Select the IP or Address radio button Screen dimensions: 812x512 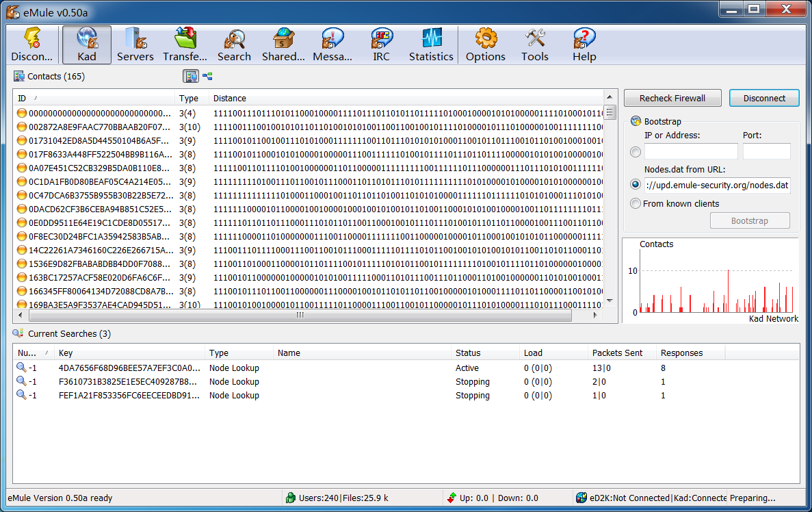[x=636, y=152]
